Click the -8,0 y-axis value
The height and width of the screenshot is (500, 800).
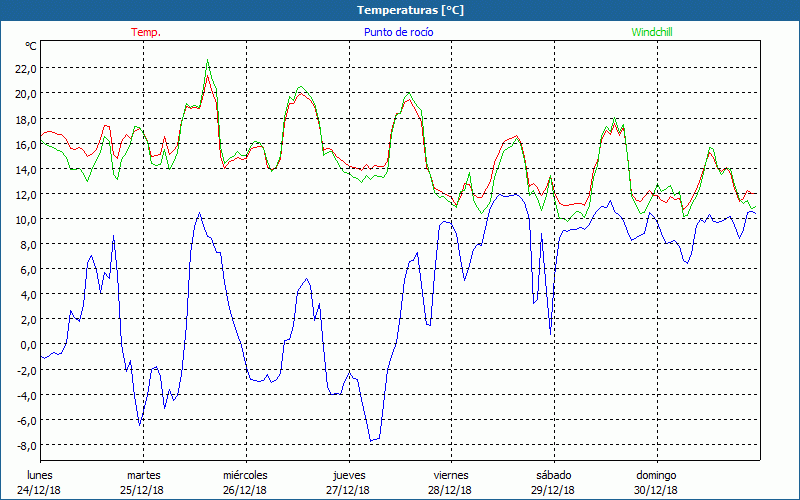pyautogui.click(x=25, y=446)
